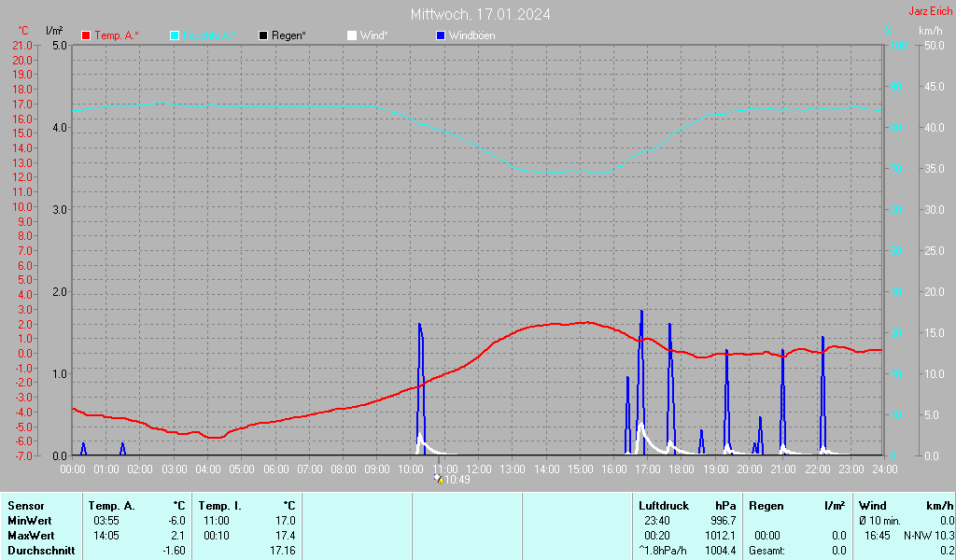Click the '0.2' wind average value
Image resolution: width=956 pixels, height=560 pixels.
click(948, 551)
